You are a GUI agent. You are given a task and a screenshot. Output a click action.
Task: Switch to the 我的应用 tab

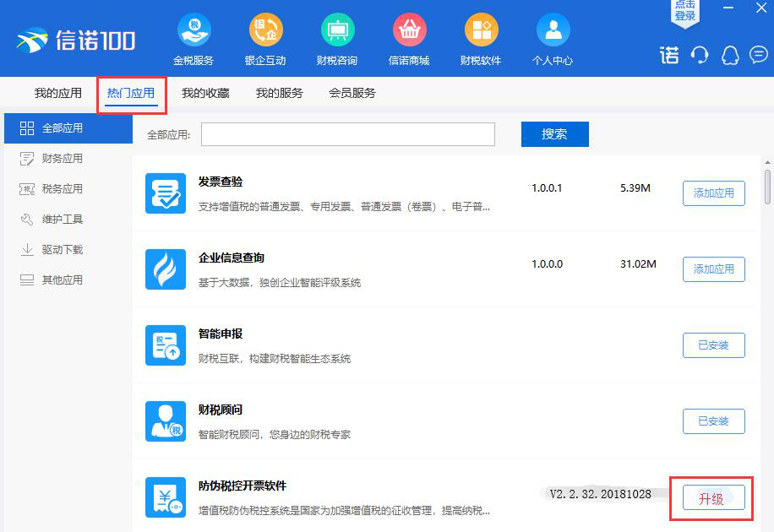pos(58,93)
